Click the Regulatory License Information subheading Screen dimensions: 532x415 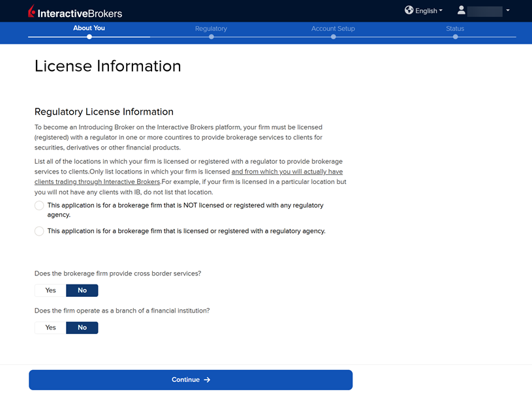(x=104, y=112)
